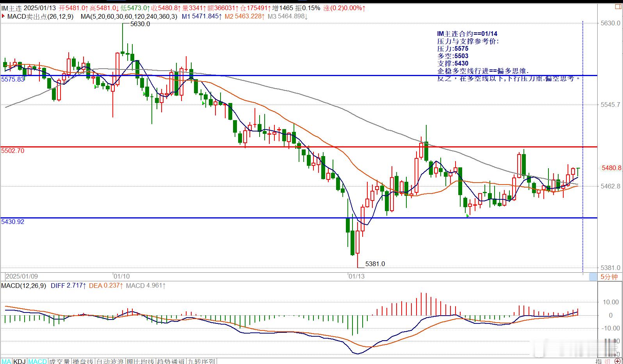Click the MACD(12,26,9) sub-chart label
The image size is (623, 364).
pos(23,286)
